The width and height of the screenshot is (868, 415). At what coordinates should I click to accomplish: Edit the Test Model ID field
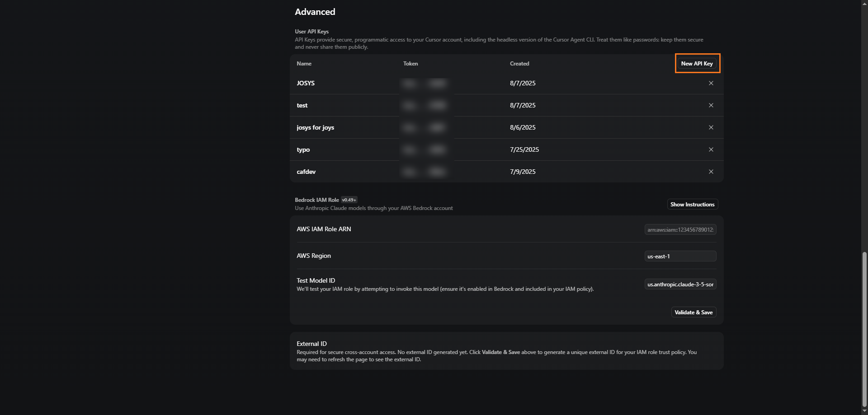coord(680,284)
